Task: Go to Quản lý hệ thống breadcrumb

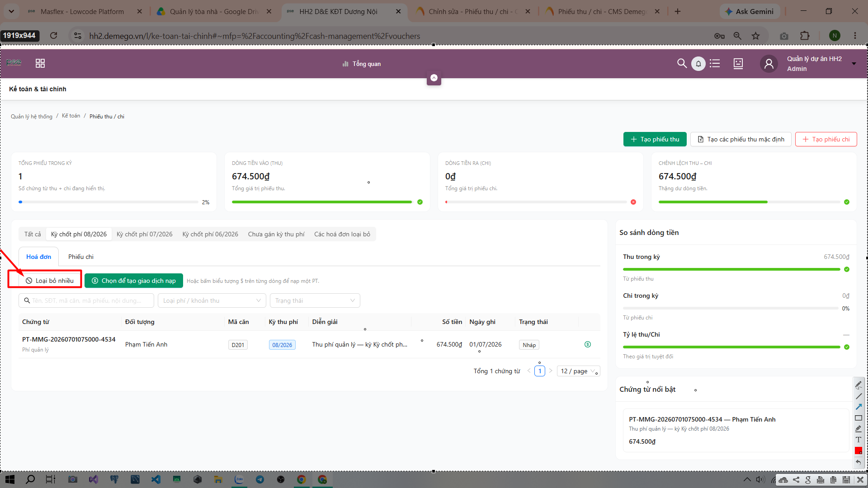Action: click(x=32, y=117)
